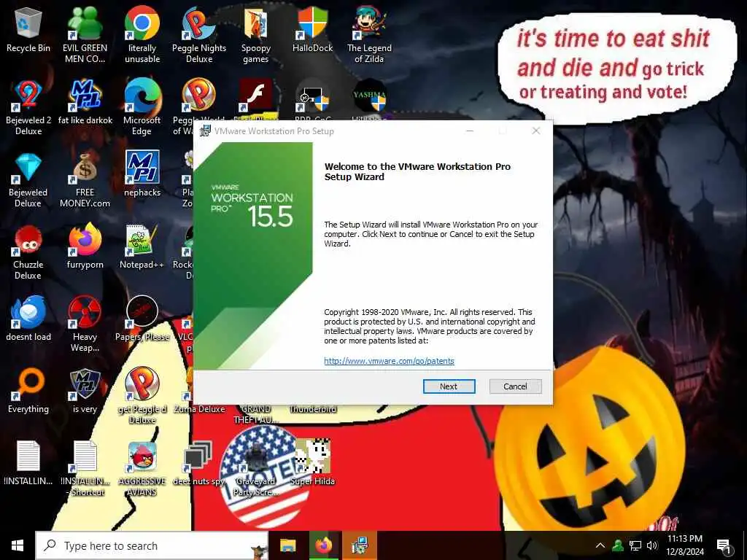Select AGGRESSIVE AVIANS Angry Birds icon
Screen dimensions: 747x560
tap(142, 469)
